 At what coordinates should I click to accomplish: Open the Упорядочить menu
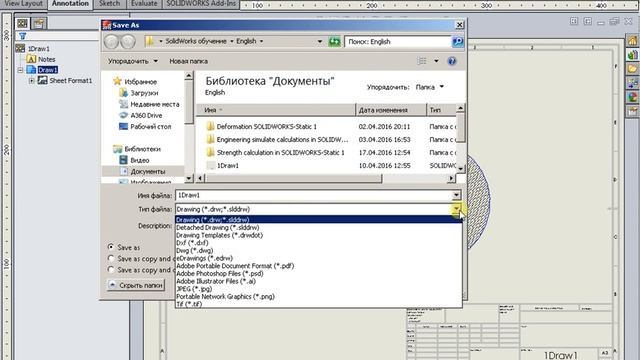133,61
